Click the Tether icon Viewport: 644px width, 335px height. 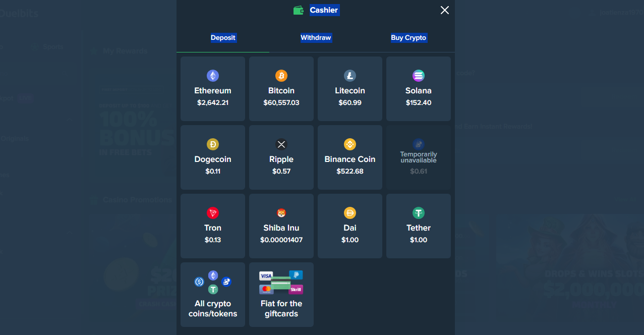tap(419, 213)
